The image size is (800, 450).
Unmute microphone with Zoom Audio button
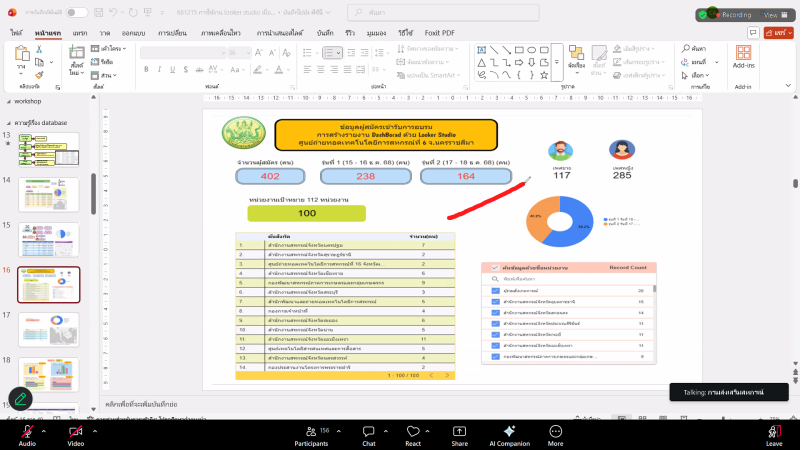pyautogui.click(x=27, y=429)
